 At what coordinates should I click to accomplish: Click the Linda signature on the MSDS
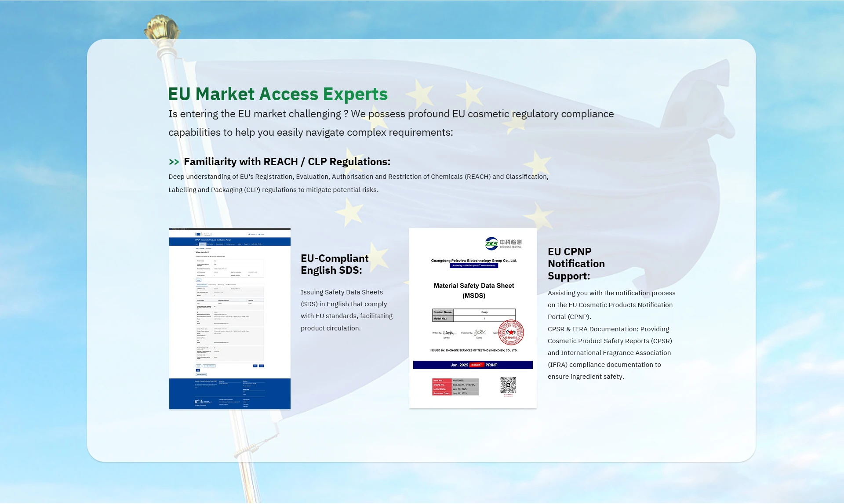point(448,333)
